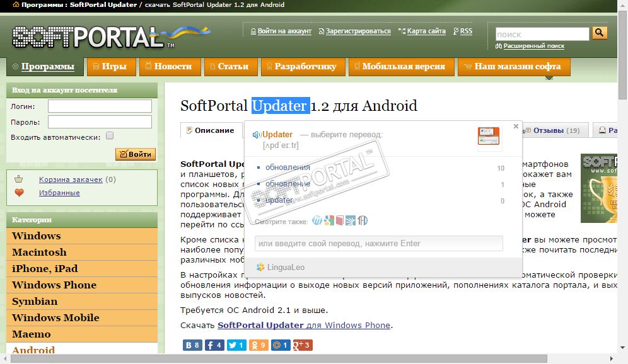Select the Windows Mobile category
Viewport: 628px width, 364px height.
82,318
